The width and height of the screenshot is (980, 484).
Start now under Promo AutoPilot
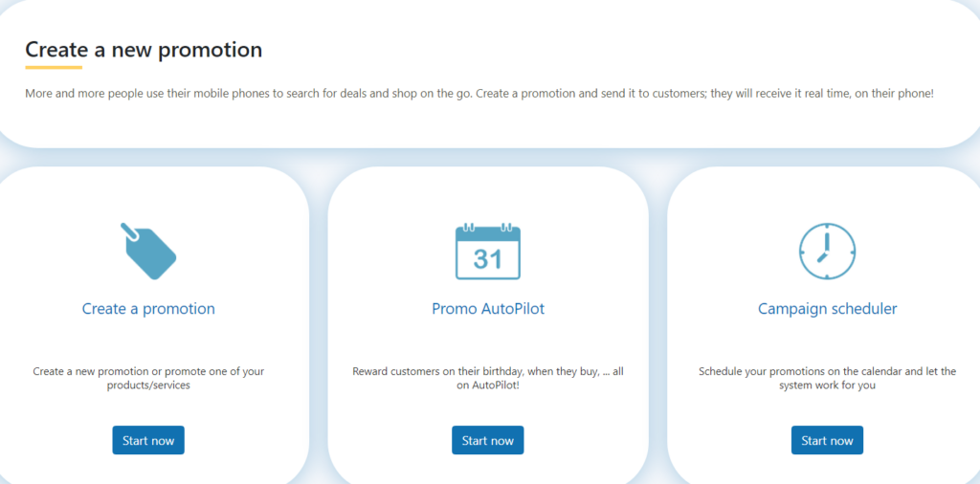point(487,440)
